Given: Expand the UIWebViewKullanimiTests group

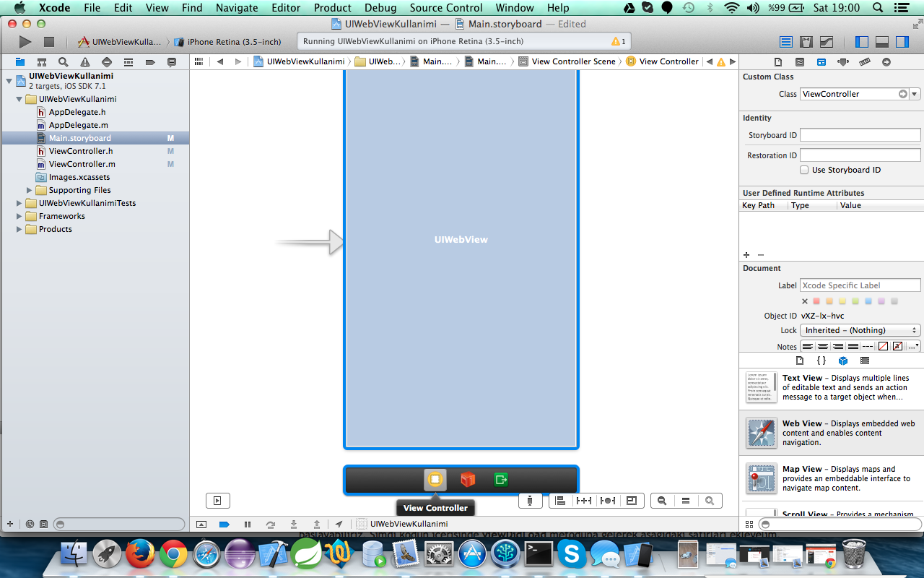Looking at the screenshot, I should tap(19, 203).
